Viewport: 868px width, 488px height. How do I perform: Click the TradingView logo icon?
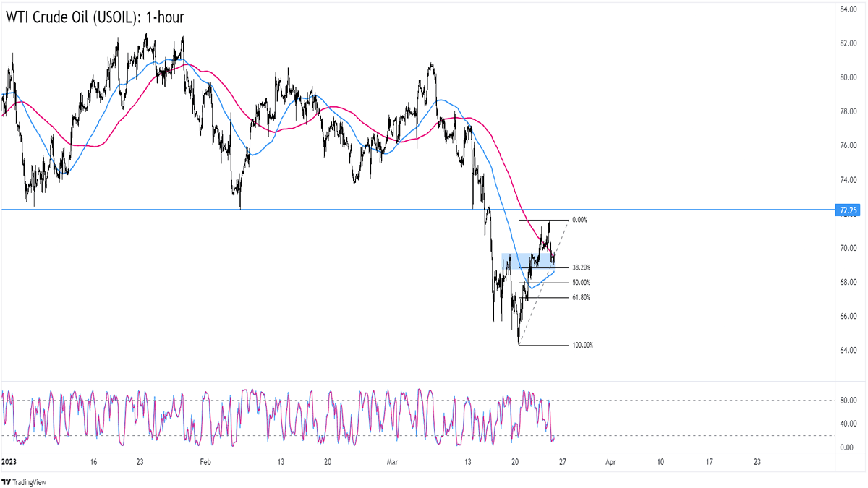click(x=7, y=481)
